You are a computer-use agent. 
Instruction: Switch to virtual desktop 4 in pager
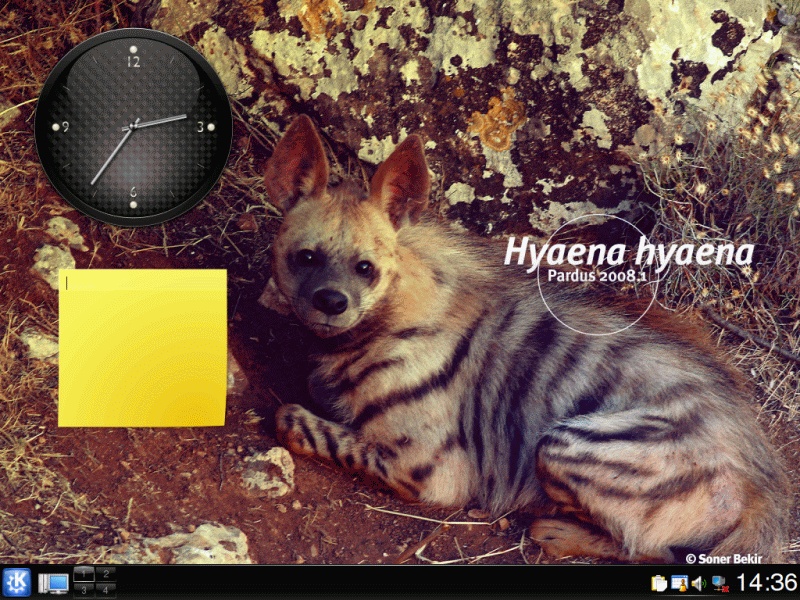(x=106, y=590)
